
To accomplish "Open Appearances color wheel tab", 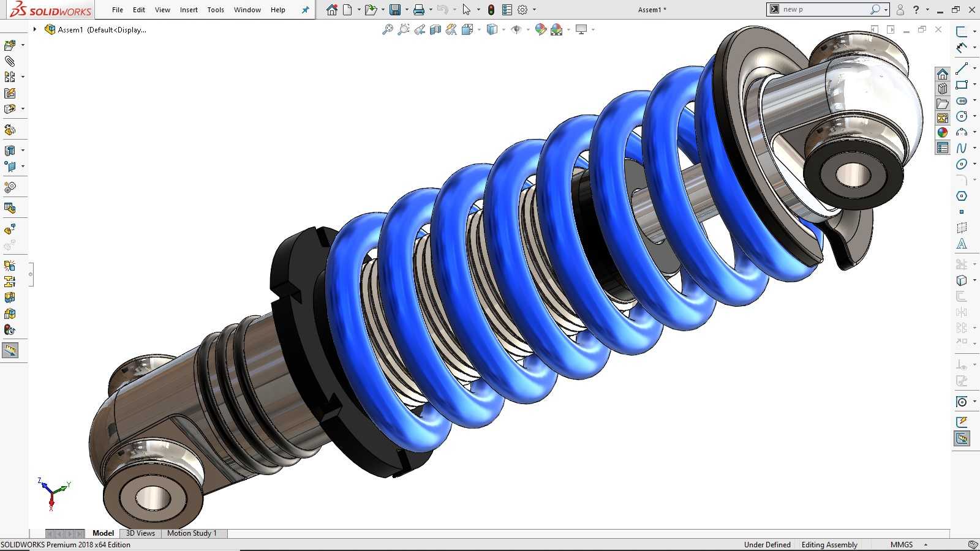I will pyautogui.click(x=943, y=133).
